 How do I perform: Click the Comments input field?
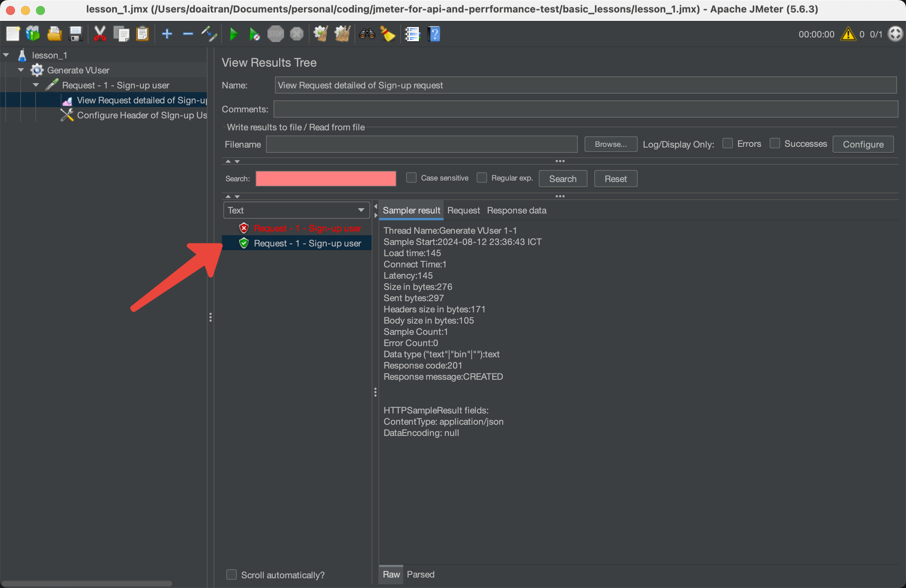[x=586, y=109]
